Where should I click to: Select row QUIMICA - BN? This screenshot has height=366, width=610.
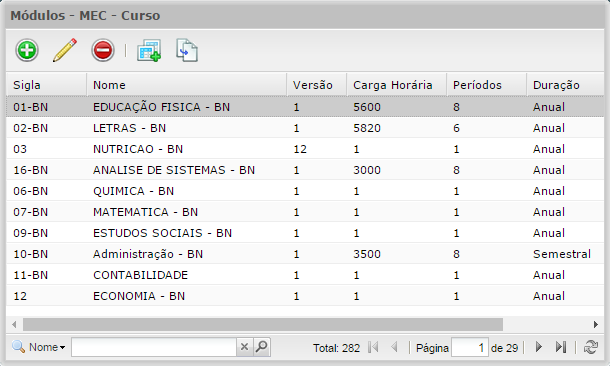click(x=305, y=191)
